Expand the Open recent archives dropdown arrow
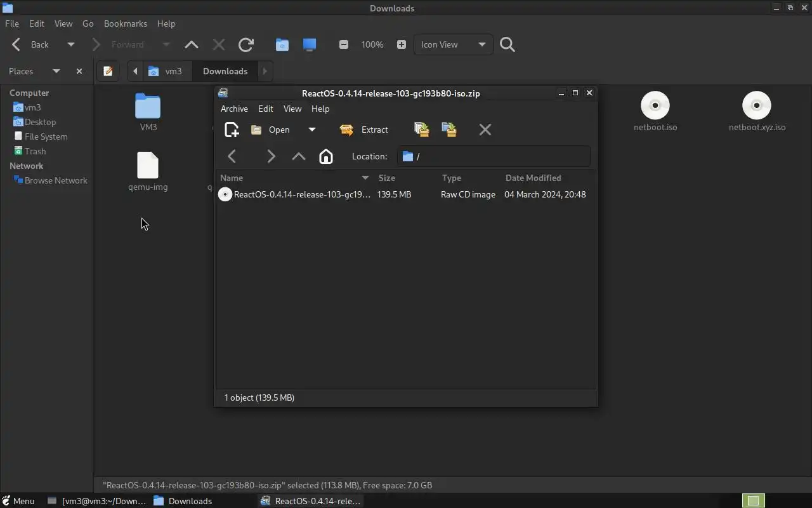The height and width of the screenshot is (508, 812). pyautogui.click(x=311, y=130)
